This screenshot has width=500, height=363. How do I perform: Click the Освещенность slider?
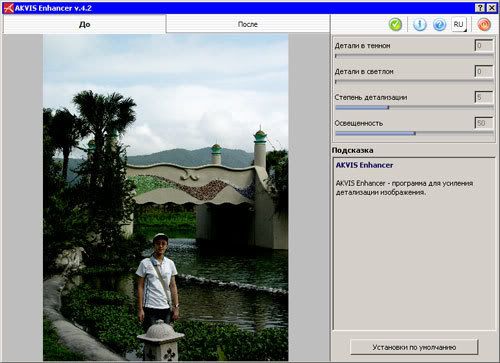[x=414, y=133]
